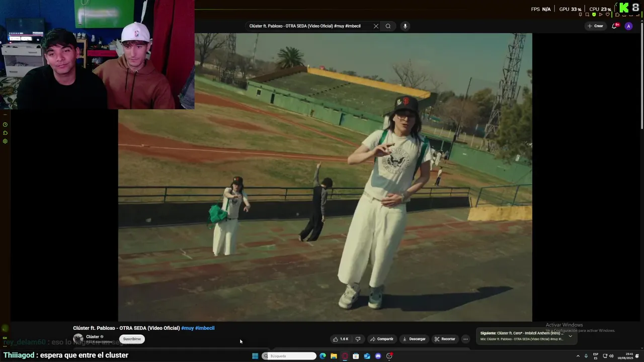Open Discord from the taskbar
The width and height of the screenshot is (644, 362).
coord(378,356)
